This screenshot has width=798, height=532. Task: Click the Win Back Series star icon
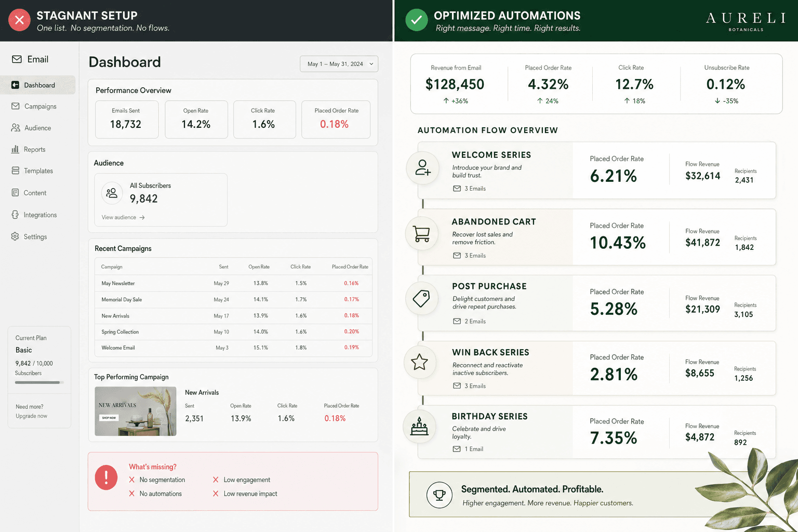(420, 362)
